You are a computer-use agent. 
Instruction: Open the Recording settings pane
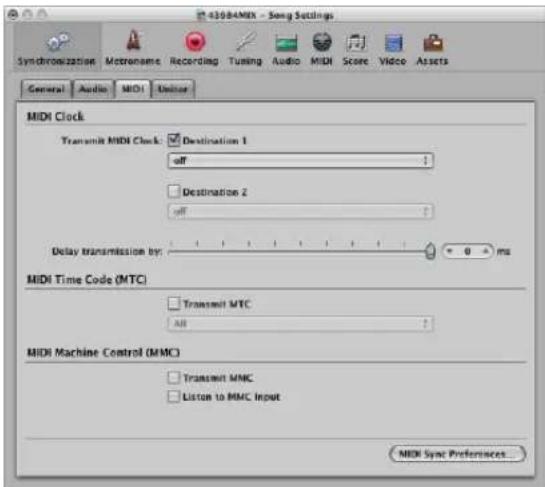click(194, 49)
